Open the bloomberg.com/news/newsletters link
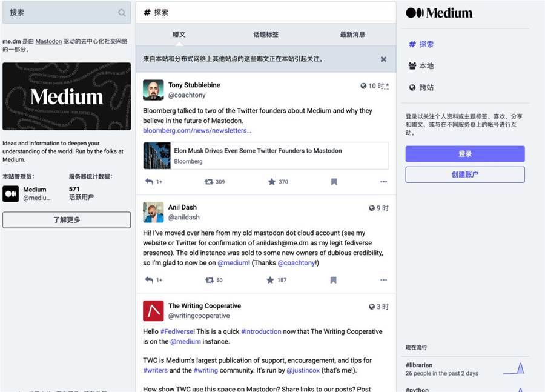The image size is (545, 392). 197,131
